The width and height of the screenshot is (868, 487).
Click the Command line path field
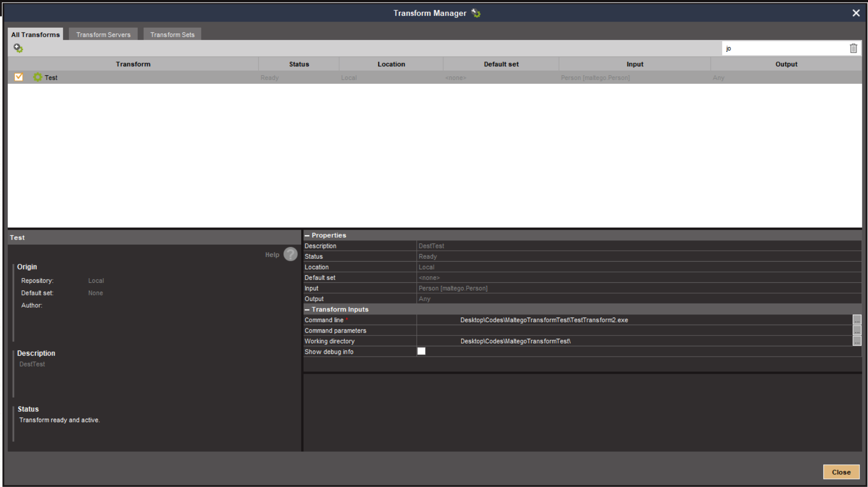click(634, 320)
